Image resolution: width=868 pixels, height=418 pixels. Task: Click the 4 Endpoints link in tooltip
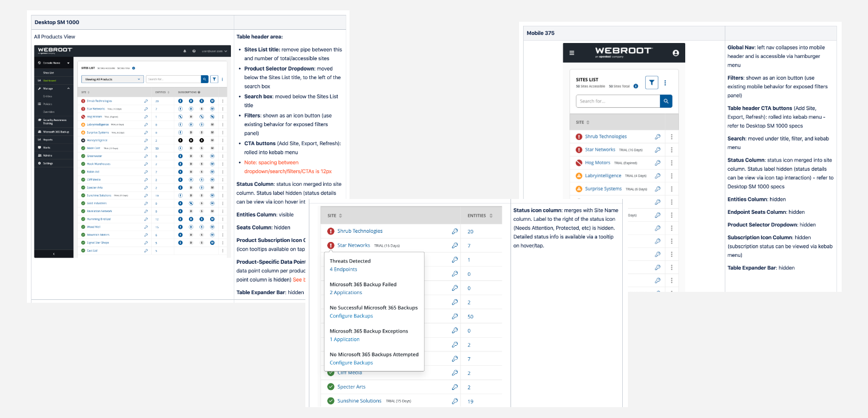[x=343, y=269]
